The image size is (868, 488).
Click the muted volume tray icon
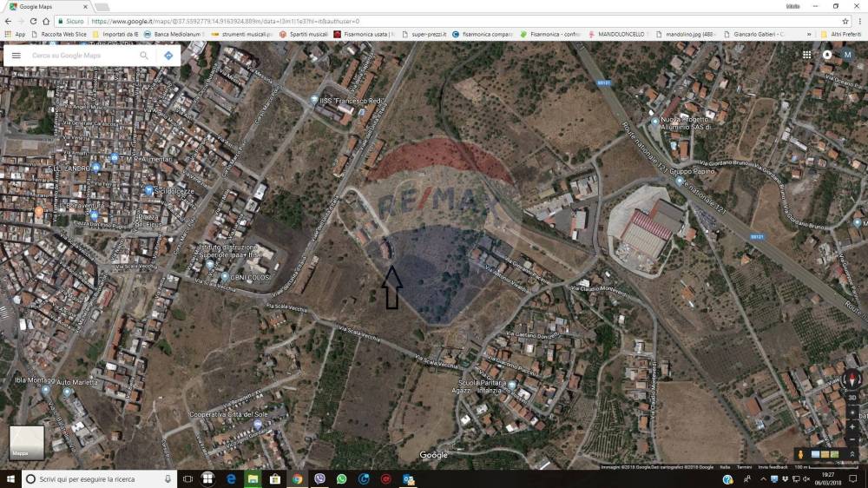[806, 479]
